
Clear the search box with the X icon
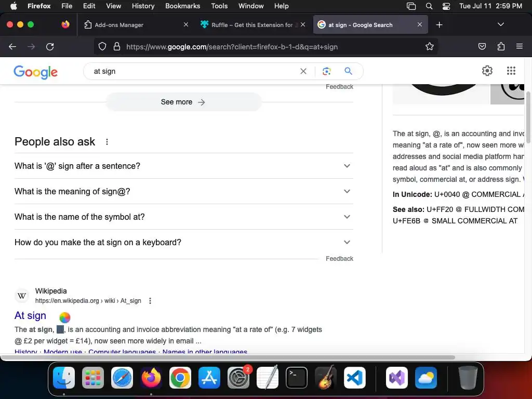pos(303,71)
